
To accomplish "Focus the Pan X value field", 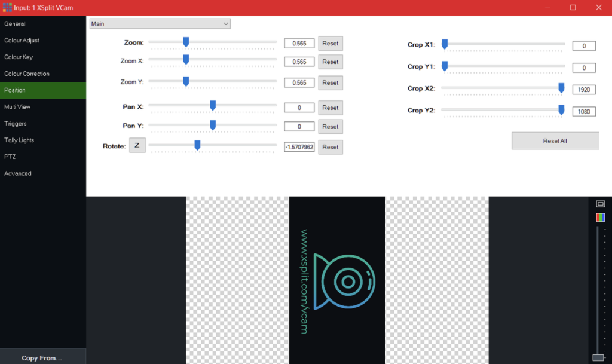I will [299, 108].
